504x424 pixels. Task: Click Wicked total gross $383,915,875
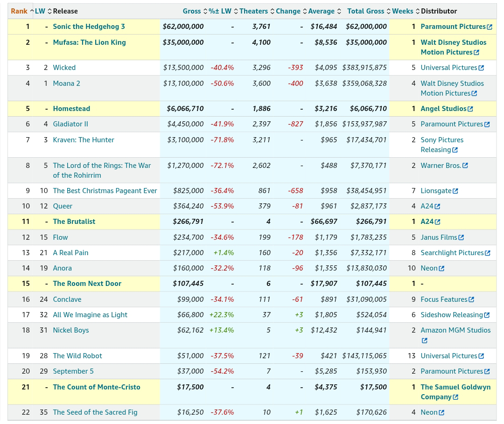(x=364, y=68)
